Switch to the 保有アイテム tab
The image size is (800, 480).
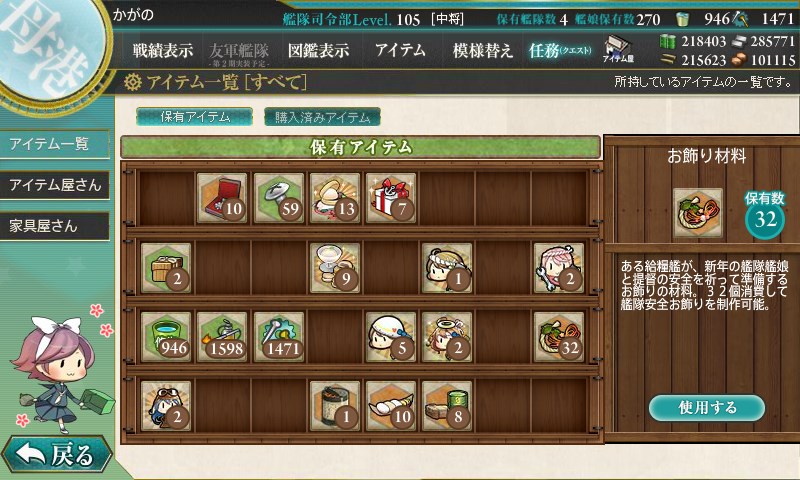click(194, 117)
